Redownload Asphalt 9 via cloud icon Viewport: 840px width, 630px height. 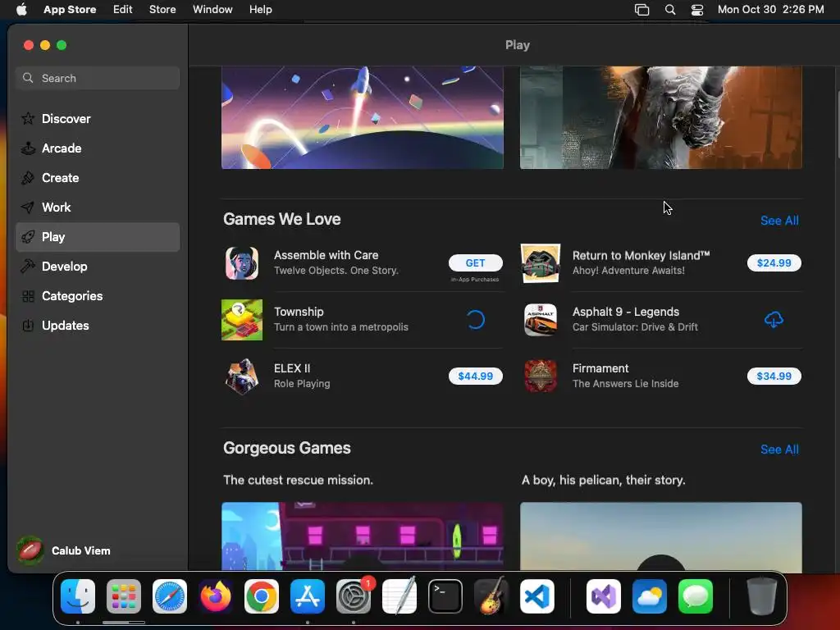tap(774, 320)
